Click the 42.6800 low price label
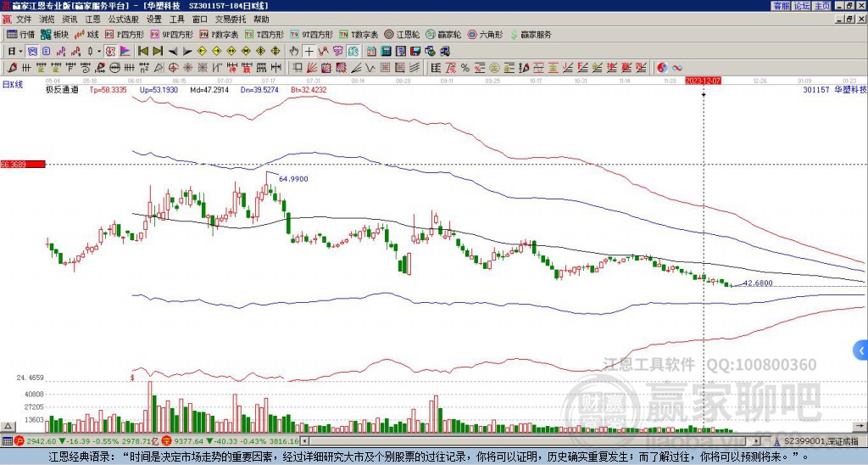The height and width of the screenshot is (465, 868). coord(757,283)
